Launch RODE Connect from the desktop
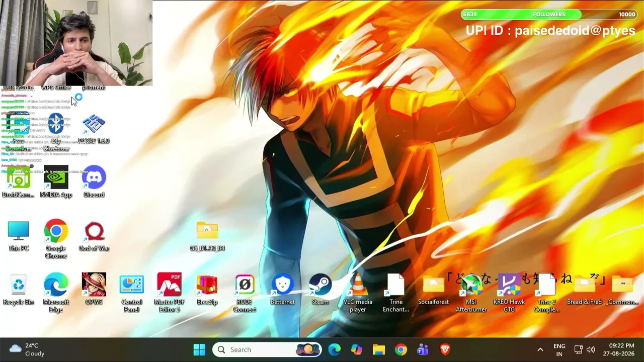Screen dimensions: 644x362 click(x=245, y=293)
